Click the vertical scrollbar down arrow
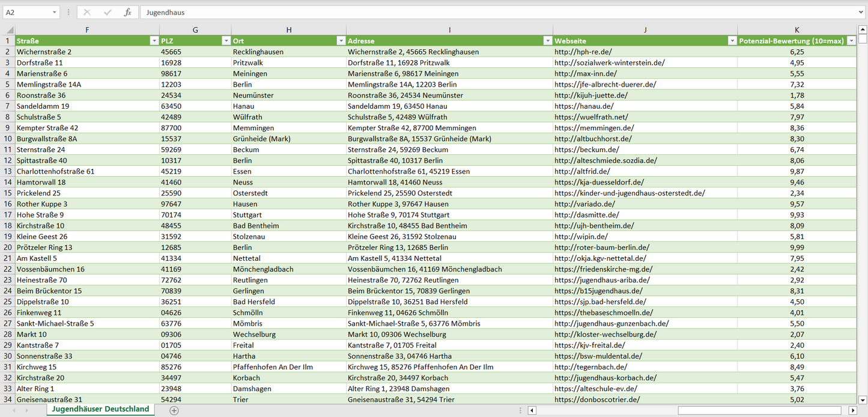 coord(863,400)
